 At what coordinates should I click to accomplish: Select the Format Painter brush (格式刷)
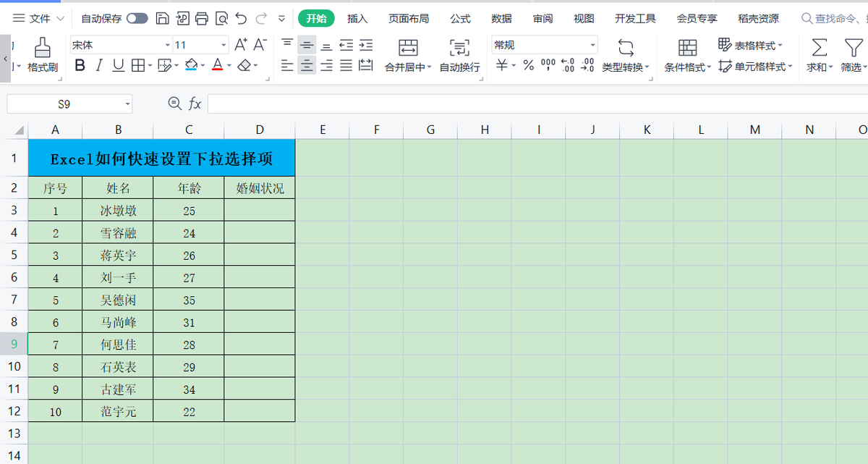43,55
